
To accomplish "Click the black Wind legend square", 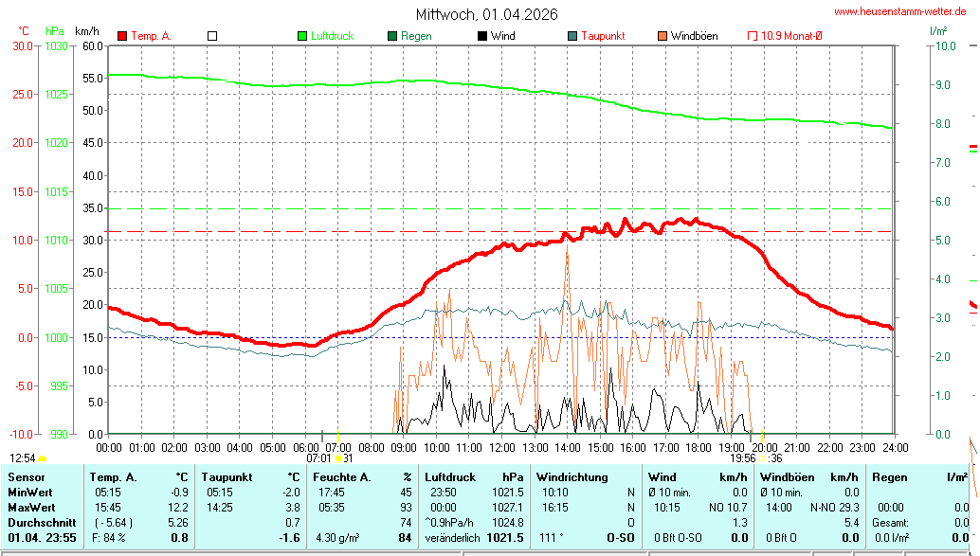I will (x=482, y=36).
